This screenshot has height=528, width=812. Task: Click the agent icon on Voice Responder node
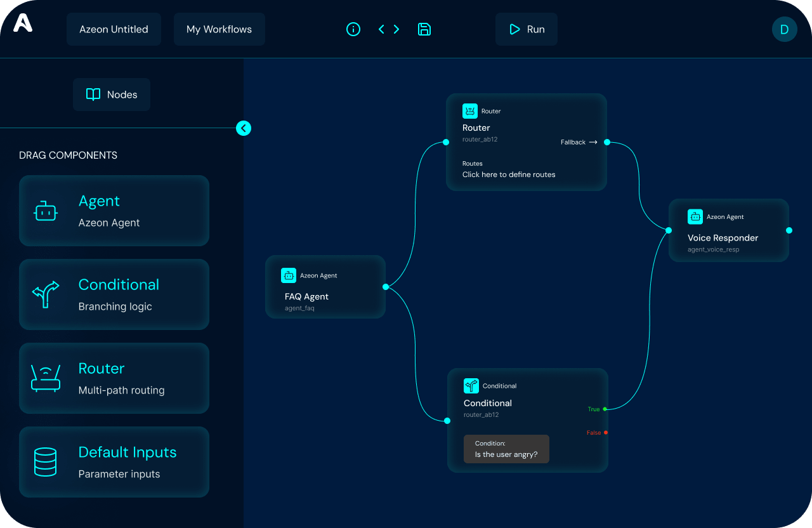[696, 216]
